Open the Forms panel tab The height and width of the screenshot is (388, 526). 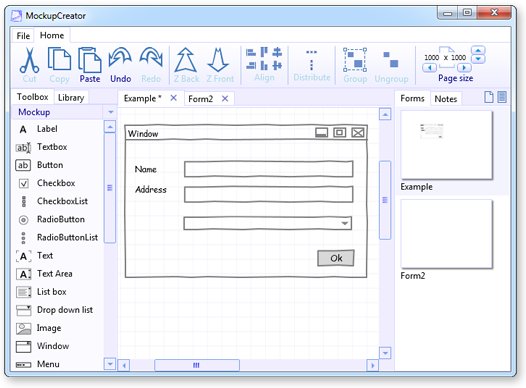[412, 98]
